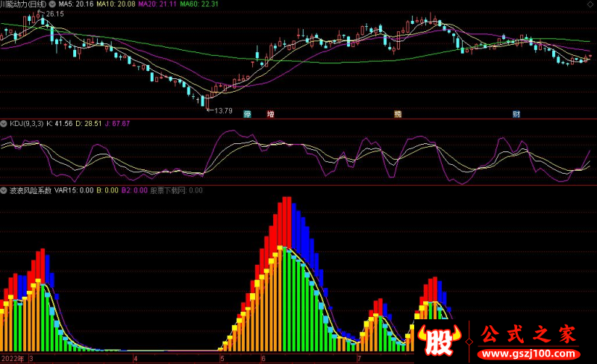Click the orange event marker below the main chart
Image resolution: width=597 pixels, height=364 pixels.
[398, 114]
